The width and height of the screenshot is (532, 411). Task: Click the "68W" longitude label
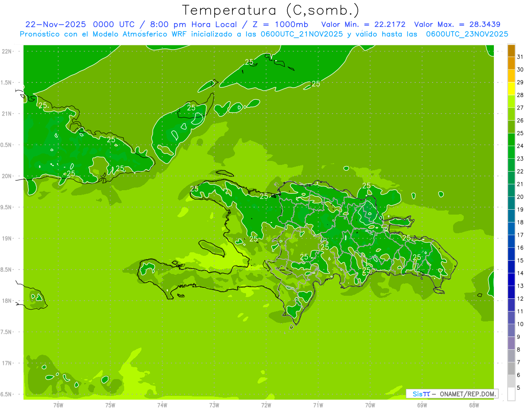click(x=474, y=405)
